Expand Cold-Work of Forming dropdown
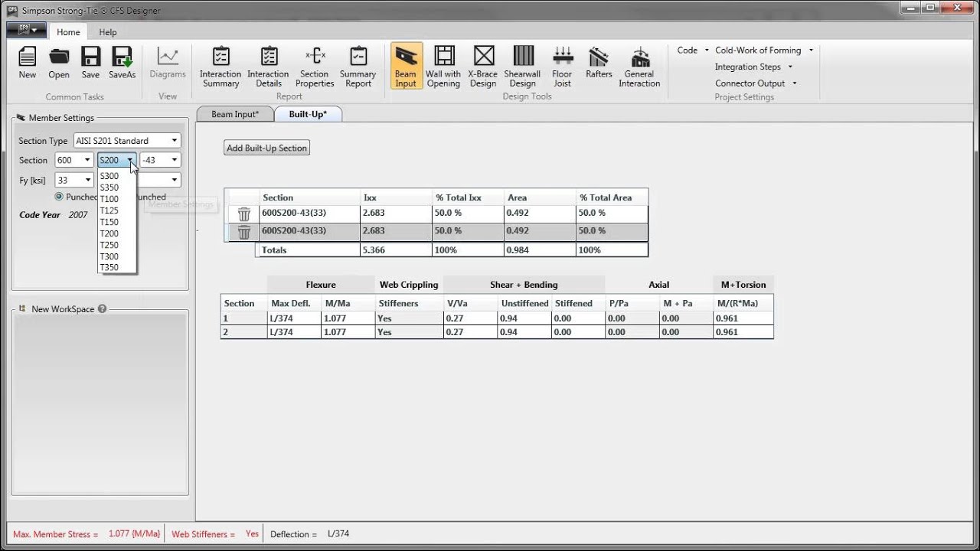The height and width of the screenshot is (551, 980). (x=764, y=51)
